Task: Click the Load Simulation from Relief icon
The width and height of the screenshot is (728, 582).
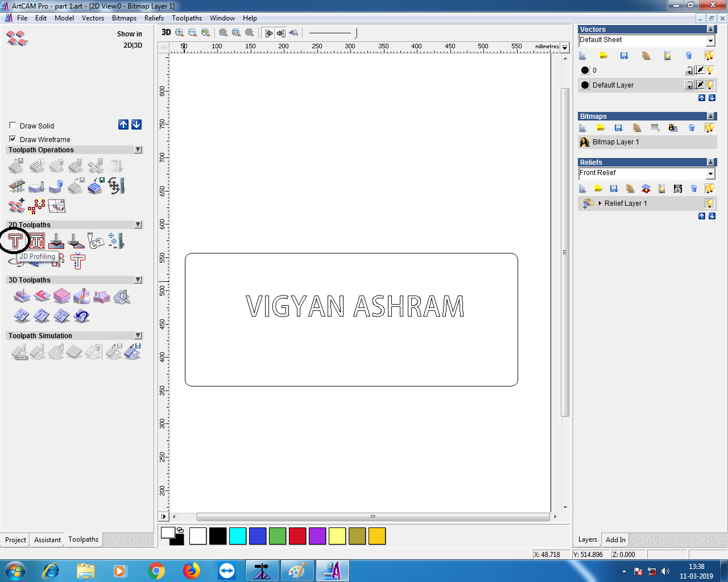Action: tap(133, 352)
